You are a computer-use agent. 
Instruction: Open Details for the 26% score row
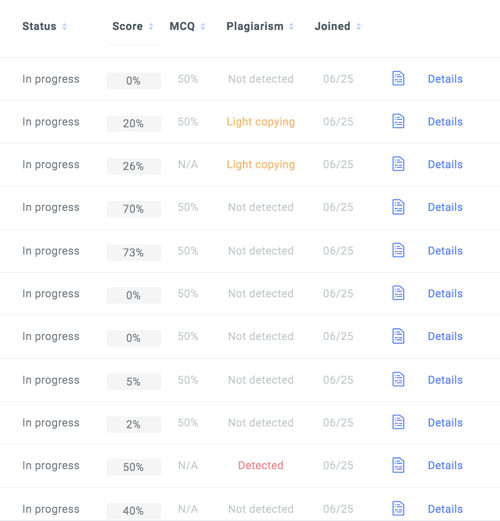tap(445, 164)
